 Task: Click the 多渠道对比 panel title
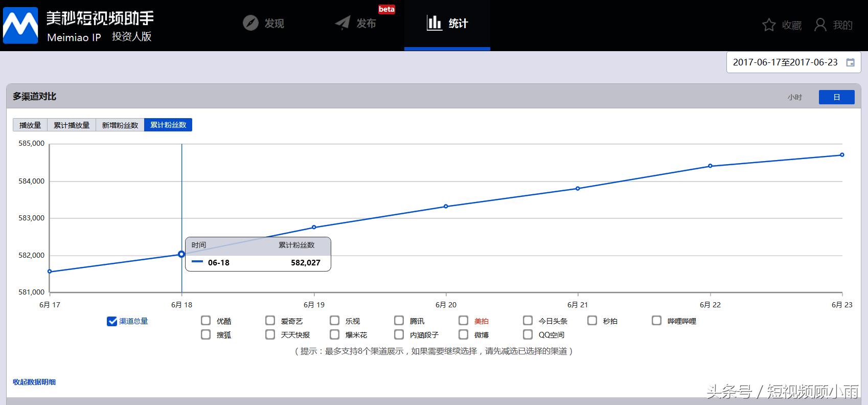[35, 97]
